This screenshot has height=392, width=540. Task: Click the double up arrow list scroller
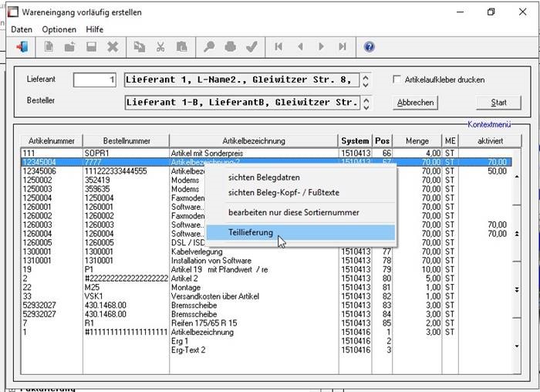point(517,234)
